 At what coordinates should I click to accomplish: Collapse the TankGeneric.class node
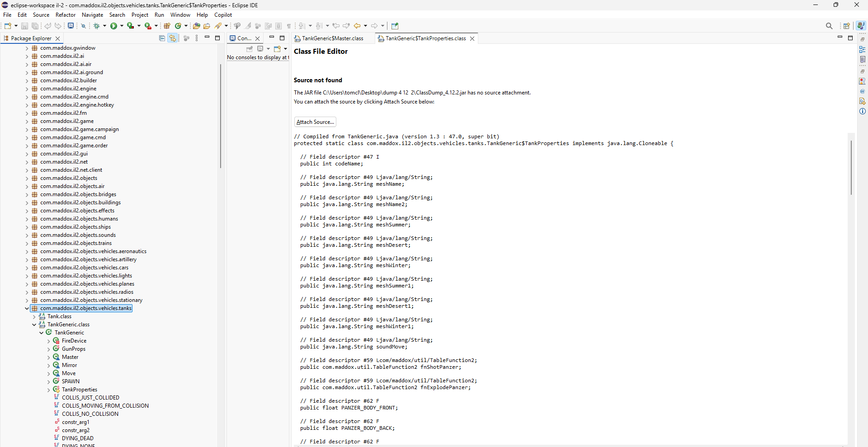(x=34, y=325)
